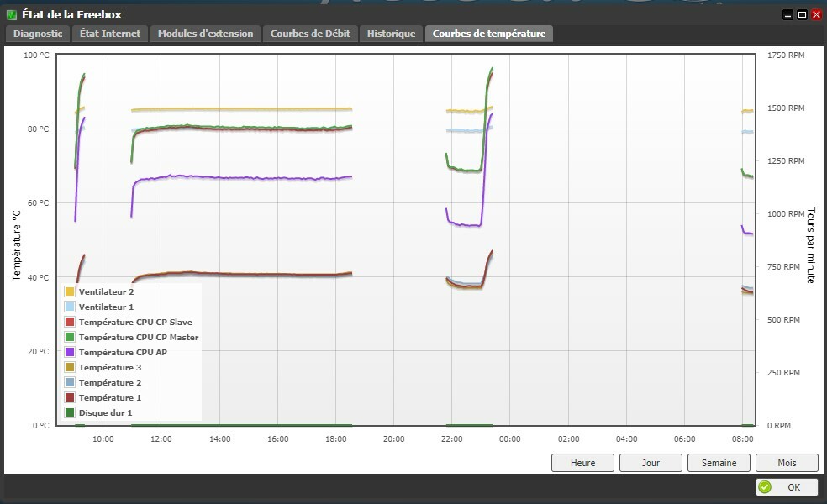Click the Disque dur 1 legend swatch

(70, 412)
